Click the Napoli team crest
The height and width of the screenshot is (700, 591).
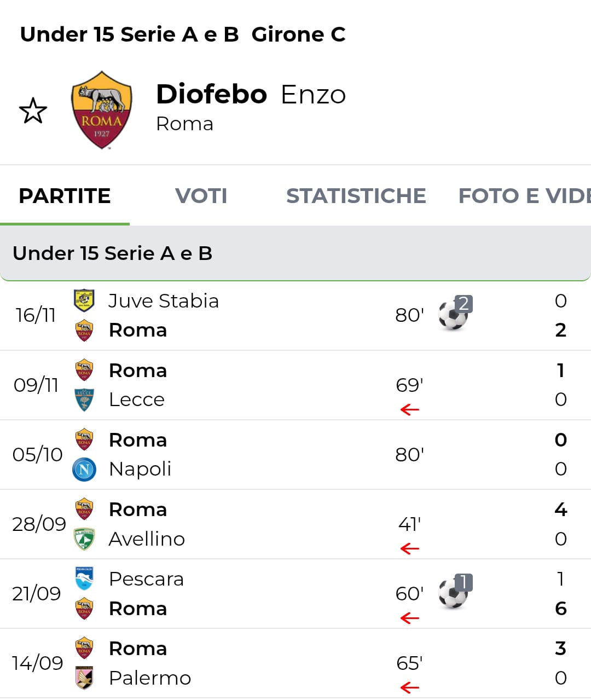84,469
